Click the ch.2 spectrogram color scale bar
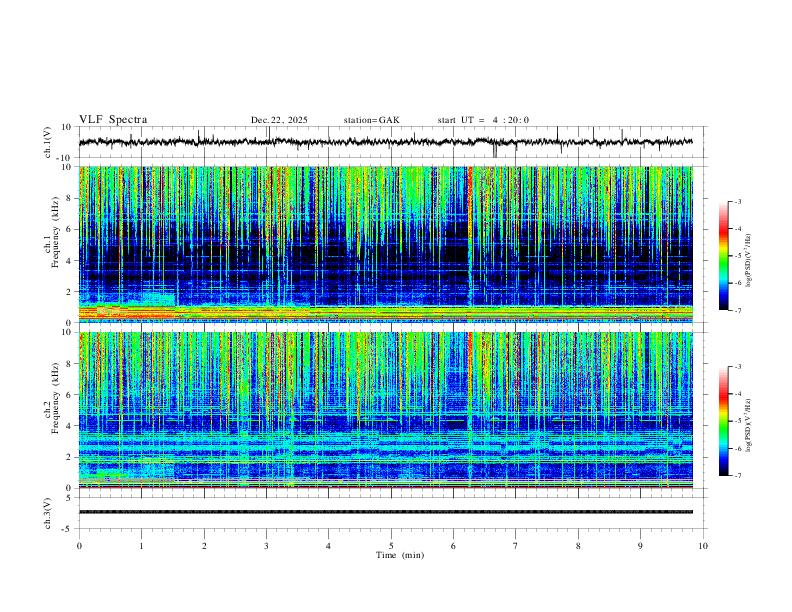This screenshot has width=792, height=612. click(723, 421)
